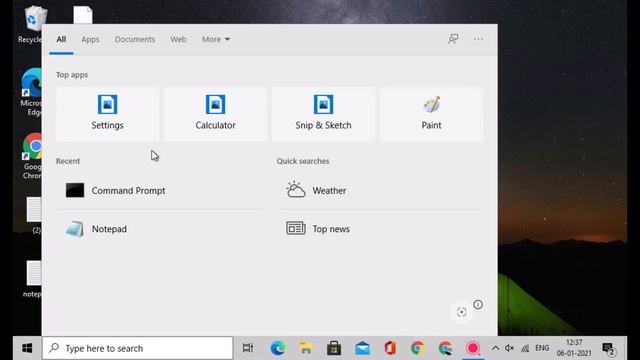Launch Google Chrome from taskbar

tap(417, 348)
